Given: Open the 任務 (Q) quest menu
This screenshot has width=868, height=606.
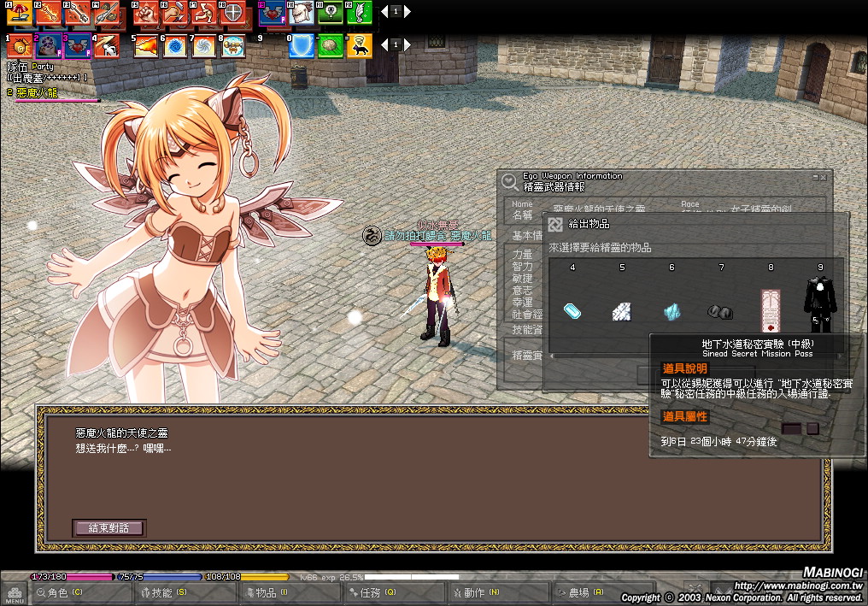Looking at the screenshot, I should coord(392,592).
